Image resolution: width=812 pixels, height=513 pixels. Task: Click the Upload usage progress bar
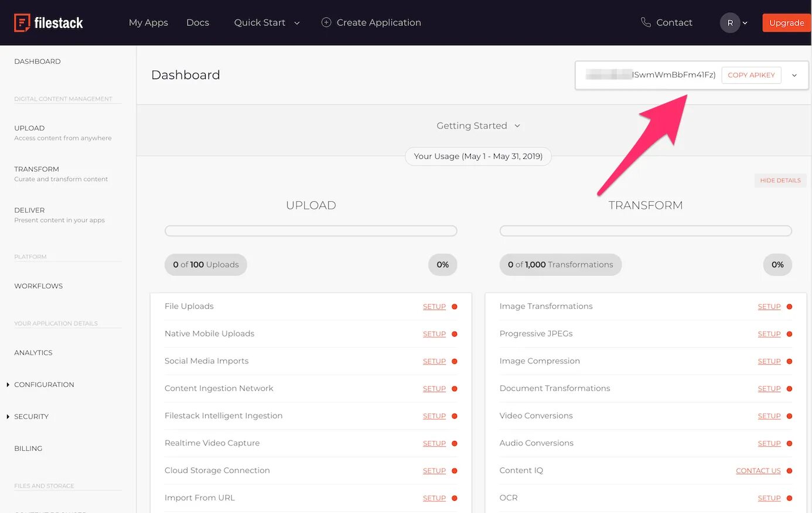click(x=311, y=231)
